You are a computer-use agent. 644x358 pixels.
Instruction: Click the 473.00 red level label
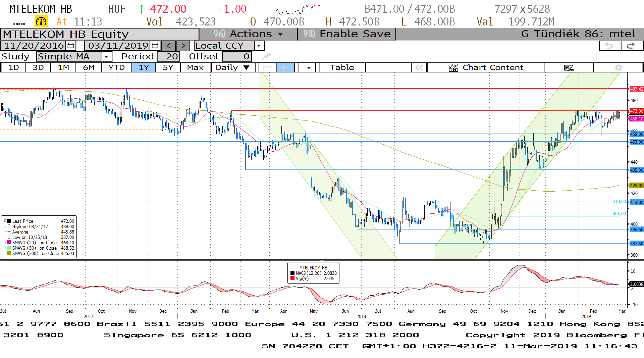pyautogui.click(x=636, y=111)
